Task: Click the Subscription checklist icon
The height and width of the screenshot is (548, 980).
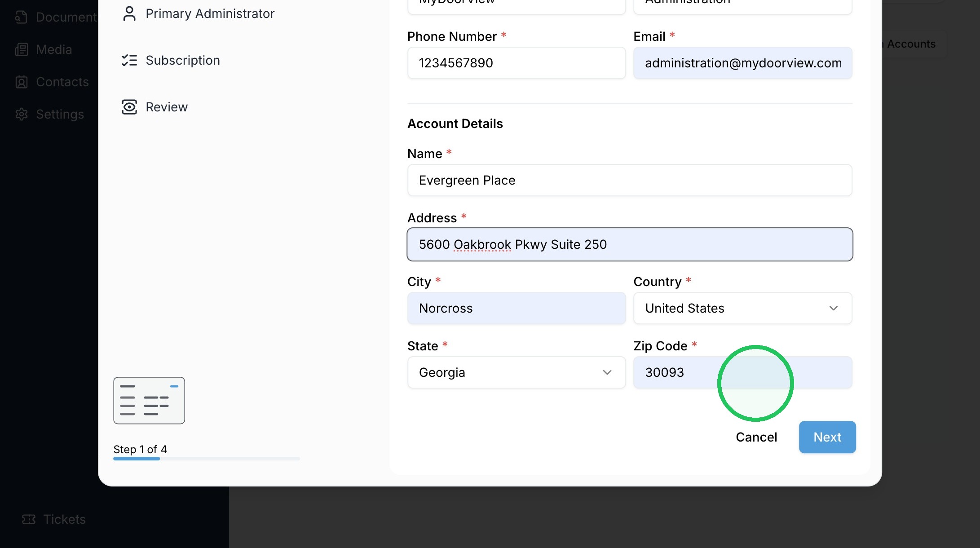Action: point(129,60)
